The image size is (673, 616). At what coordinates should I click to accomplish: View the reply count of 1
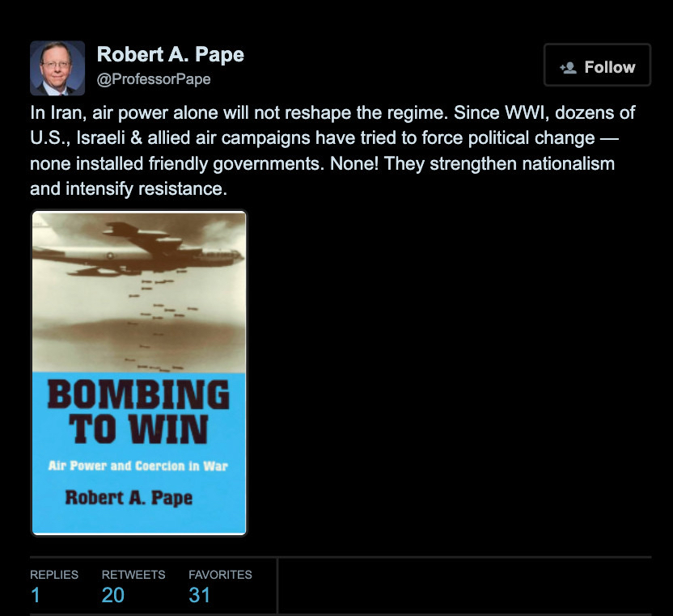pyautogui.click(x=35, y=596)
